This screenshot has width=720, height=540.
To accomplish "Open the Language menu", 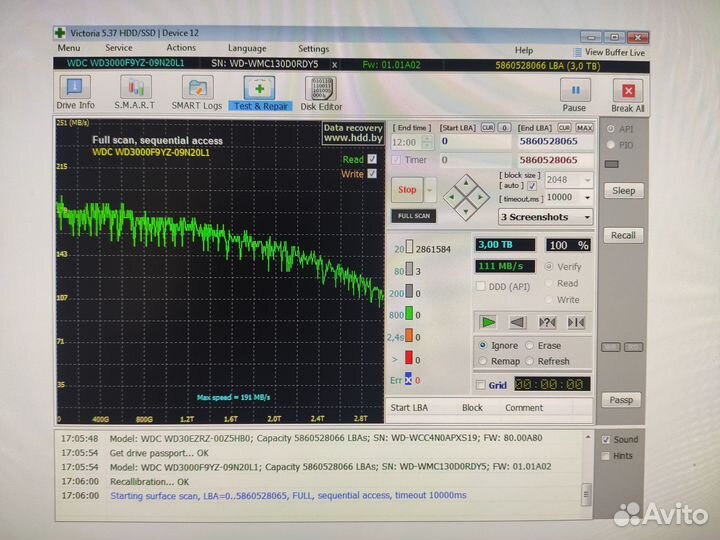I will (x=247, y=48).
